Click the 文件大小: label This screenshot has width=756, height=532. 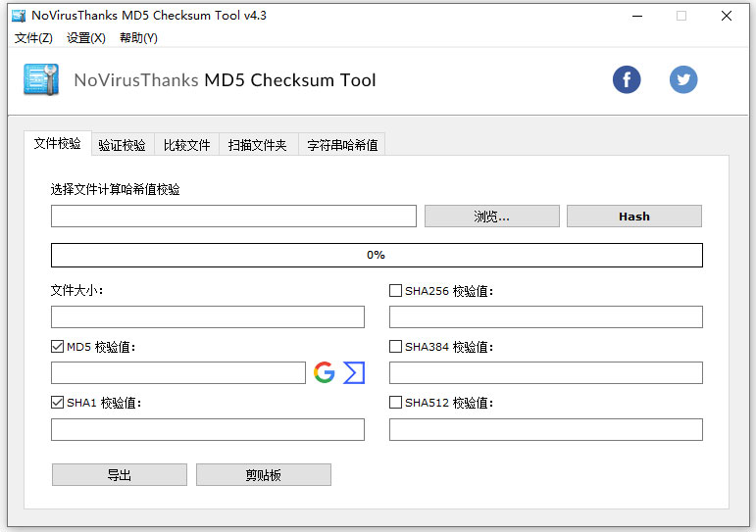(76, 291)
